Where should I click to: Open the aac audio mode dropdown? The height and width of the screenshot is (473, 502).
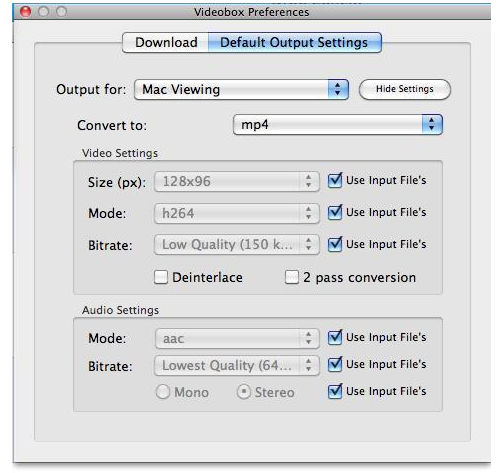click(x=237, y=339)
